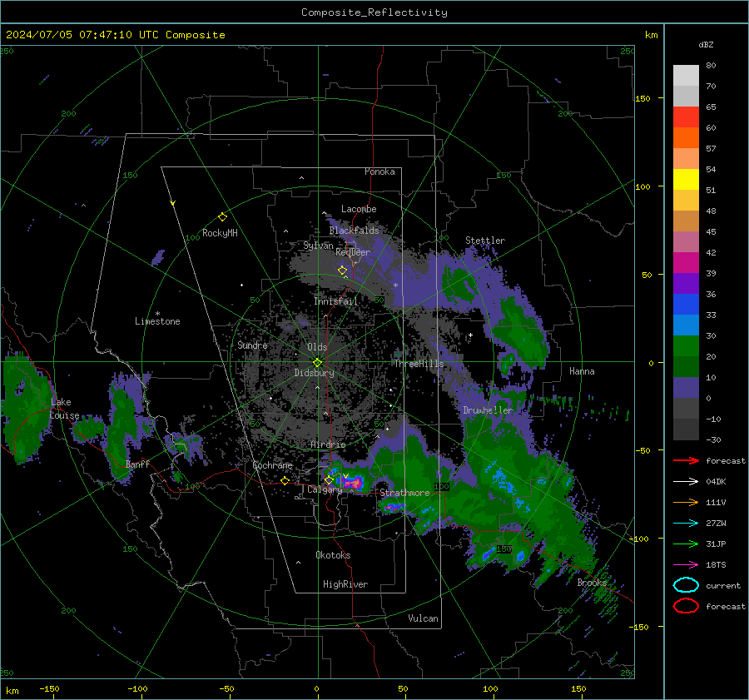The height and width of the screenshot is (700, 749).
Task: Click the Hanna town label
Action: (582, 371)
